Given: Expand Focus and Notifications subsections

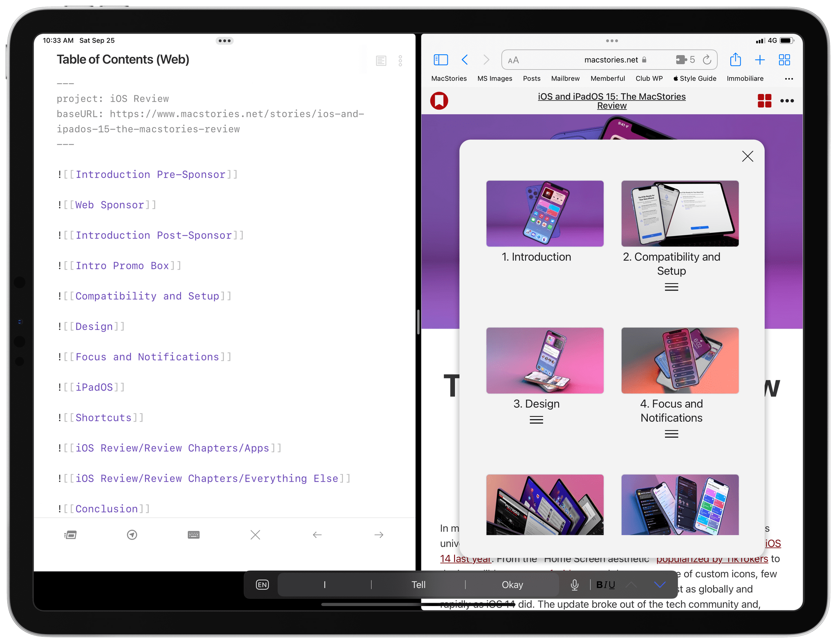Looking at the screenshot, I should click(671, 434).
